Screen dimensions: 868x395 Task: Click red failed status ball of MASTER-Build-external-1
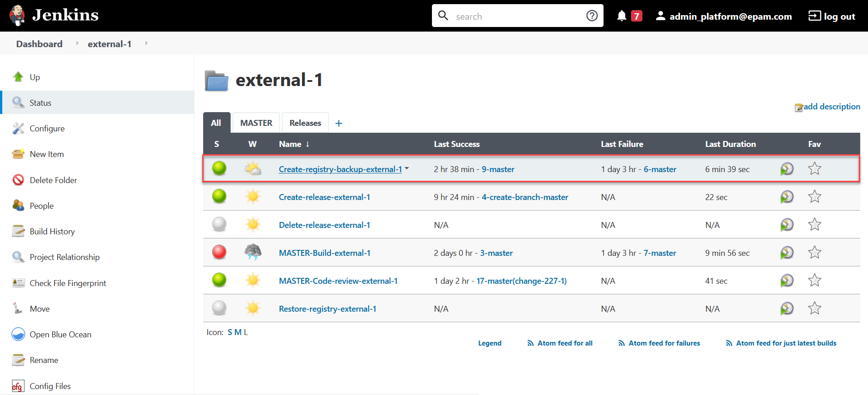click(x=219, y=252)
